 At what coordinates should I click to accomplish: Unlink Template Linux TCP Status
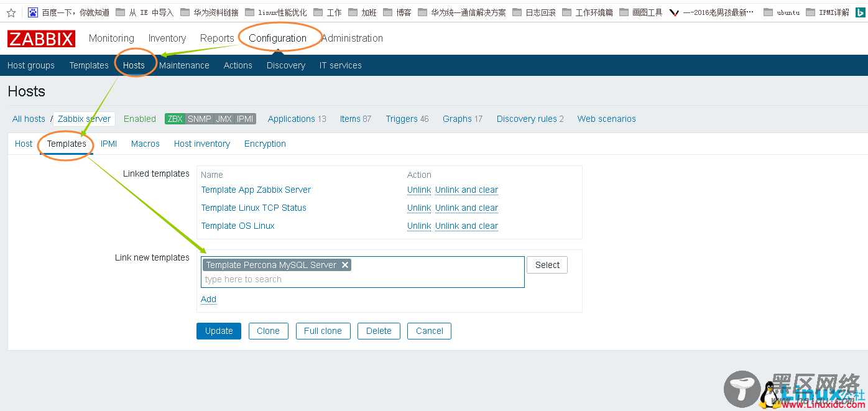(419, 208)
